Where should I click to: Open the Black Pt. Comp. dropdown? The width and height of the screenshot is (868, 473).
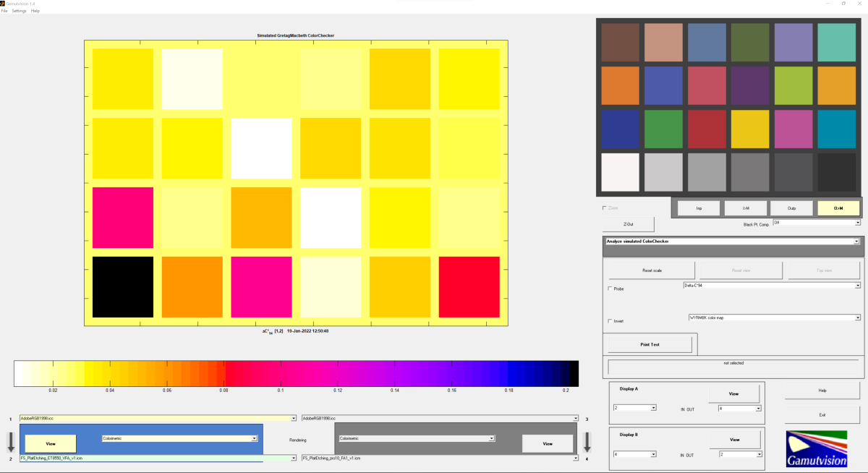pos(816,223)
